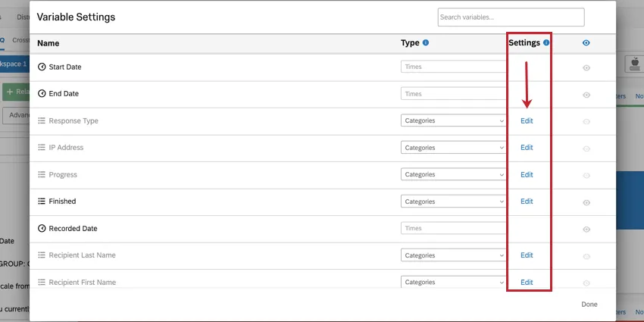644x322 pixels.
Task: Edit settings for the IP Address variable
Action: coord(527,148)
